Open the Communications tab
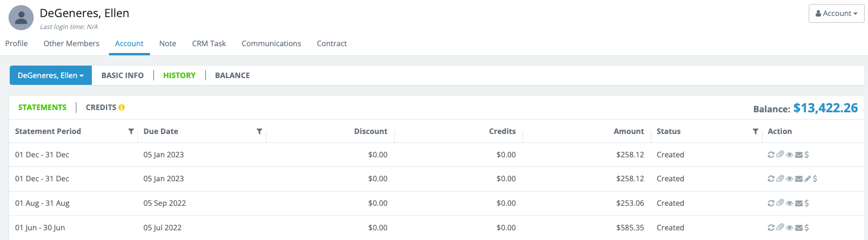Viewport: 868px width, 240px height. (x=271, y=43)
